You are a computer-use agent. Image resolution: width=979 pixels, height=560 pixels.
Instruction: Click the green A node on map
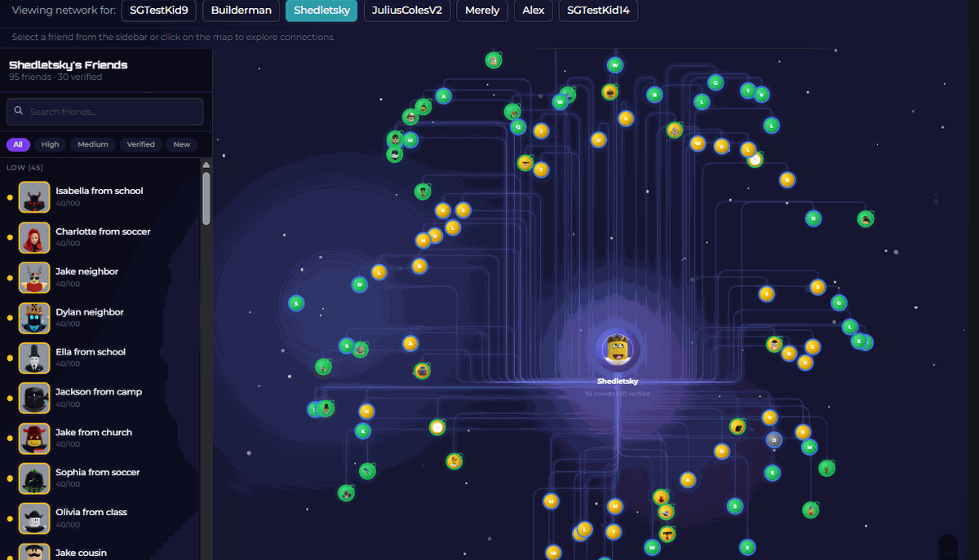click(x=443, y=95)
